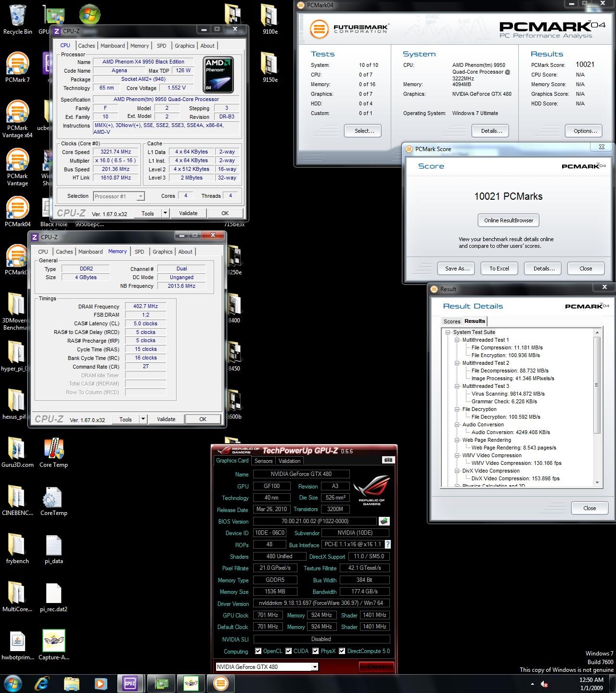Open the PCMark 7 desktop shortcut
This screenshot has width=616, height=693.
[18, 67]
